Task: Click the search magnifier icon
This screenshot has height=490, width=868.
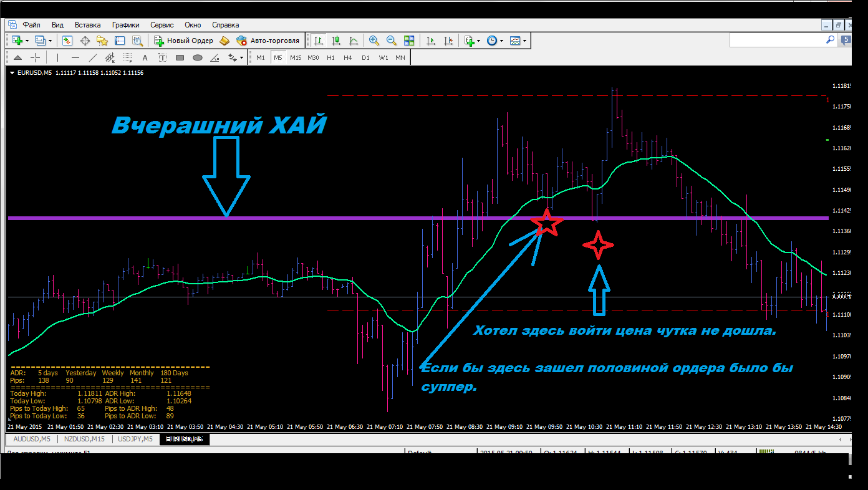Action: pyautogui.click(x=830, y=39)
